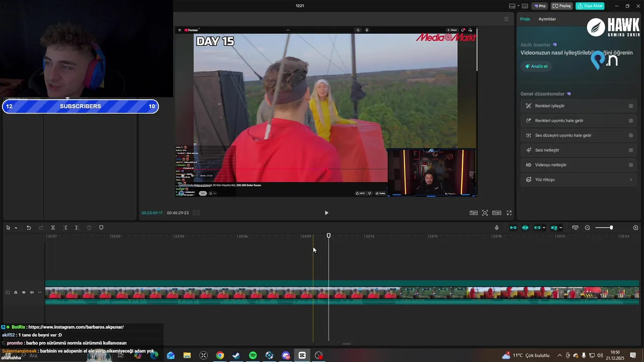
Task: Select the pointer selection tool
Action: [x=8, y=228]
